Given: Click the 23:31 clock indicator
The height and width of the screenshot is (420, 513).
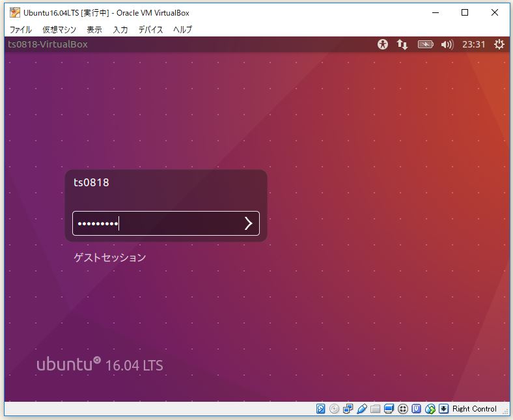Looking at the screenshot, I should pyautogui.click(x=473, y=44).
